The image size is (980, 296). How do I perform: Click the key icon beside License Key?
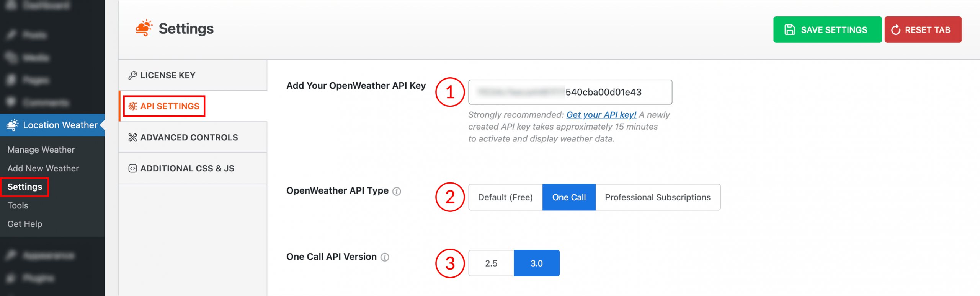point(132,75)
